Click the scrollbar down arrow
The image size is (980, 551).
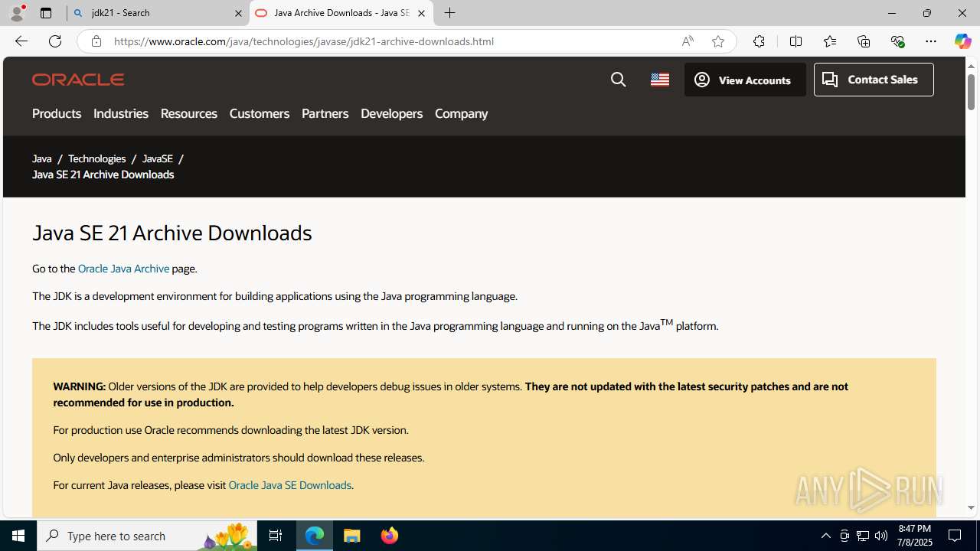971,507
